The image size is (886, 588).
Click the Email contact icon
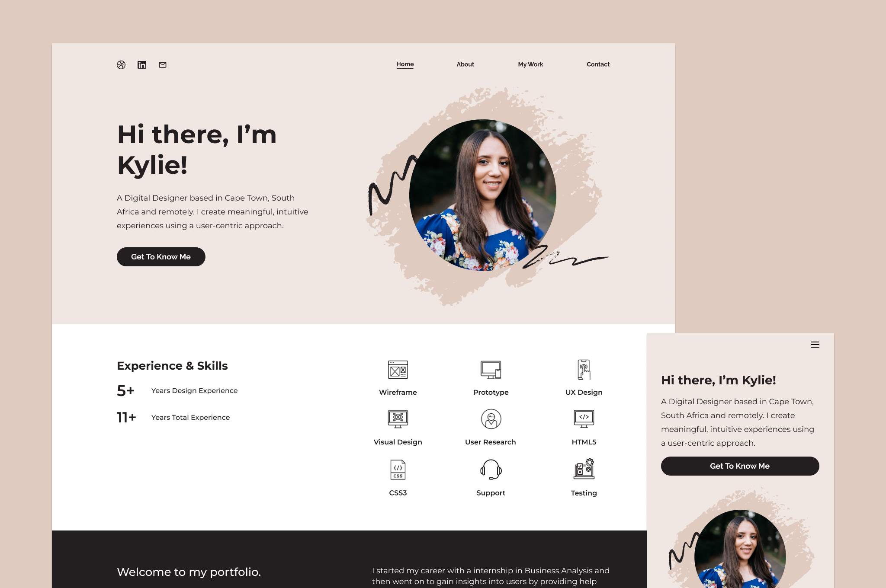162,64
